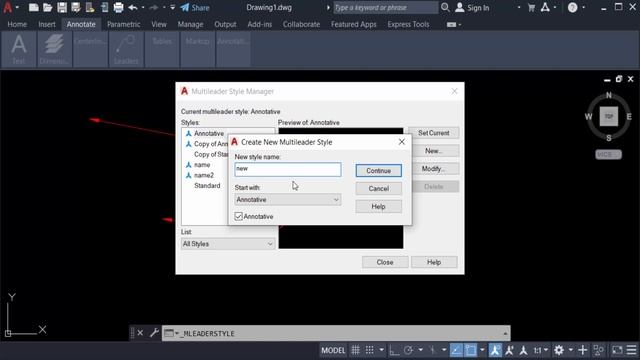Click the command line customize wrench icon

154,333
